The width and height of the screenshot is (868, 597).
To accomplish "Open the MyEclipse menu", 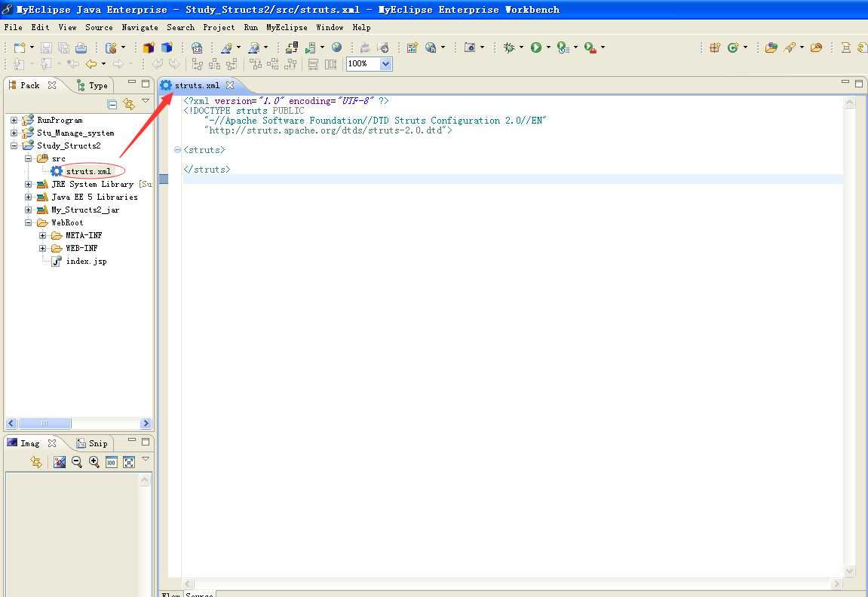I will (287, 27).
